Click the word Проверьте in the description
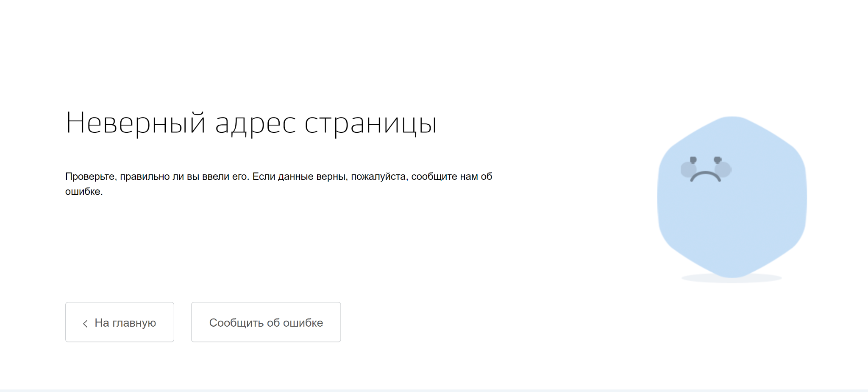The width and height of the screenshot is (868, 392). pos(89,176)
